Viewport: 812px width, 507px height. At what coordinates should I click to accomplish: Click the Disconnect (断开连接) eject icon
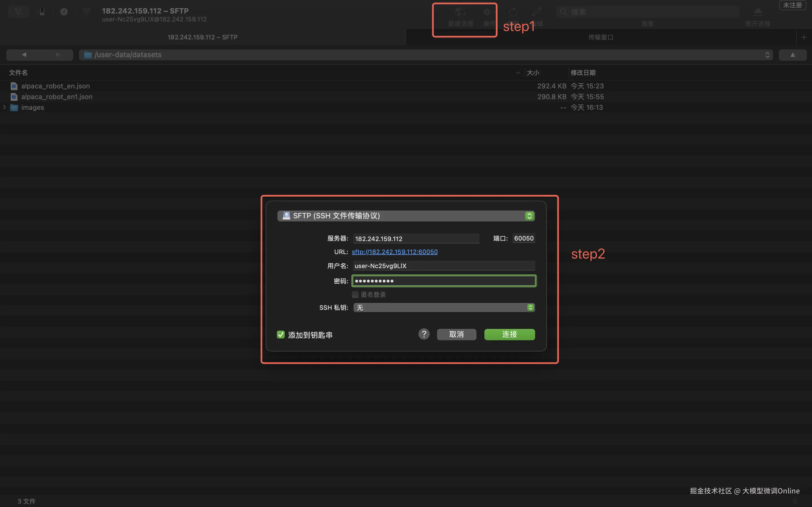(x=758, y=12)
